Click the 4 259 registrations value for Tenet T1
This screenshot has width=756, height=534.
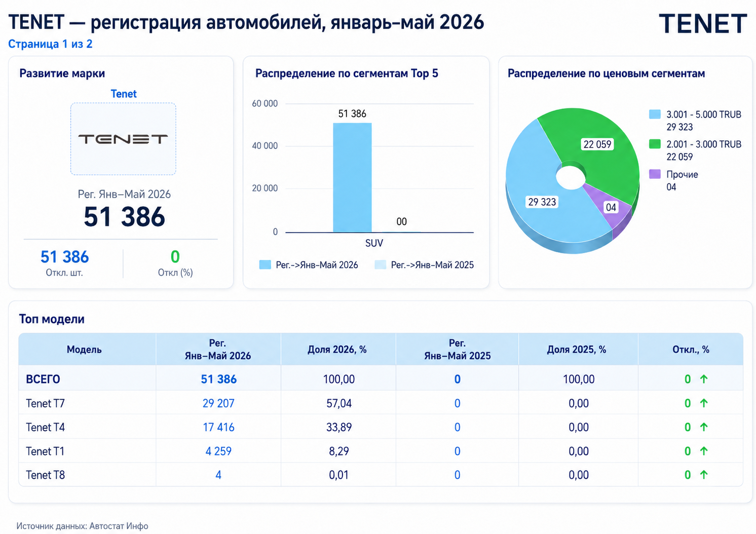218,451
